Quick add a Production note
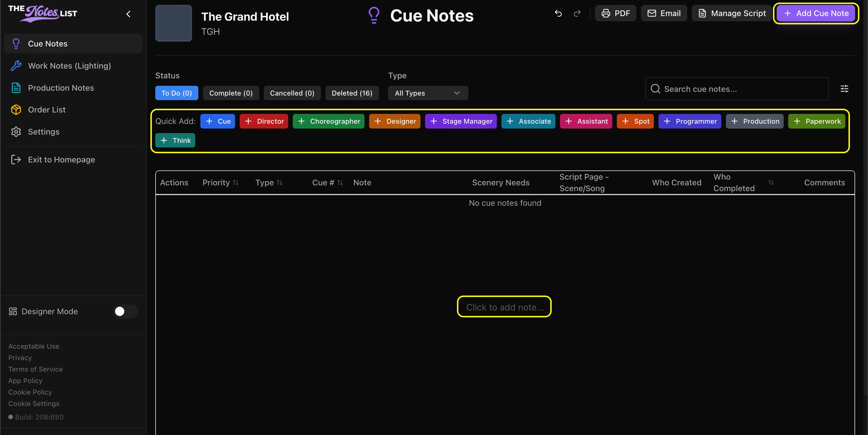Viewport: 868px width, 435px height. click(x=755, y=121)
